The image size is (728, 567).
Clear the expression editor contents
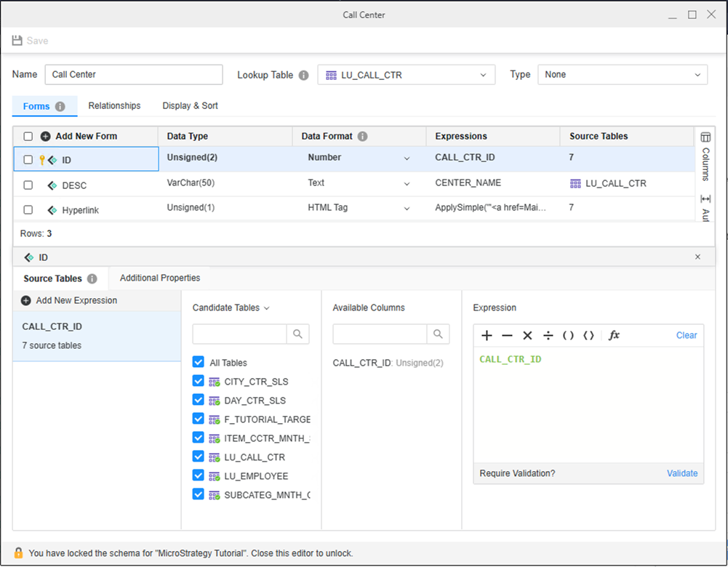(x=686, y=335)
